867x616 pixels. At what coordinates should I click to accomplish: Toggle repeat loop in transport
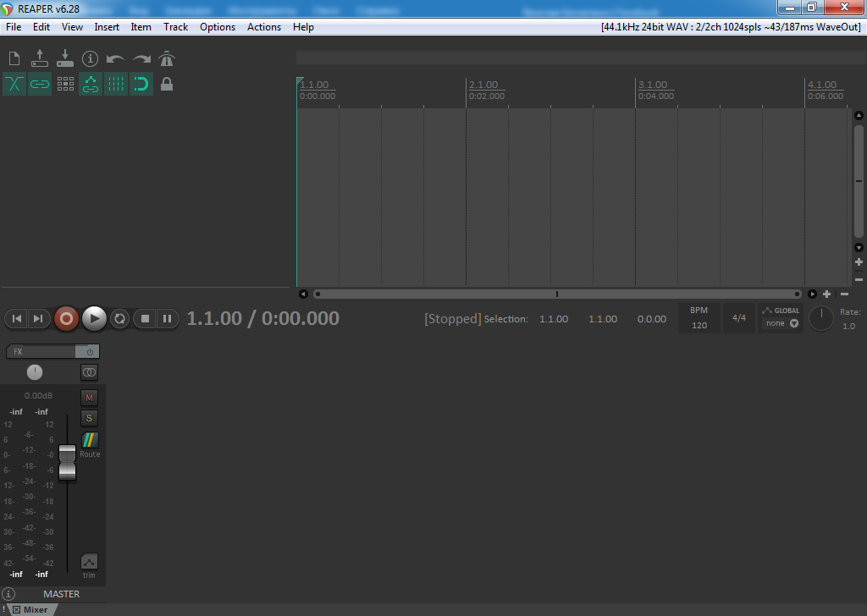(120, 318)
